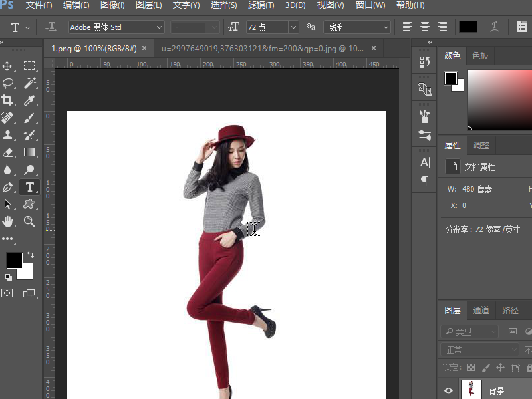The width and height of the screenshot is (532, 399).
Task: Left align text
Action: [407, 27]
